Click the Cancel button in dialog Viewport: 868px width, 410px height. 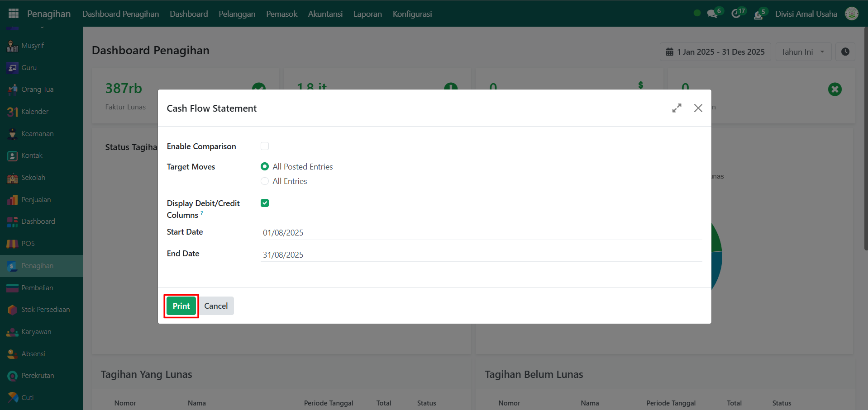pos(216,306)
